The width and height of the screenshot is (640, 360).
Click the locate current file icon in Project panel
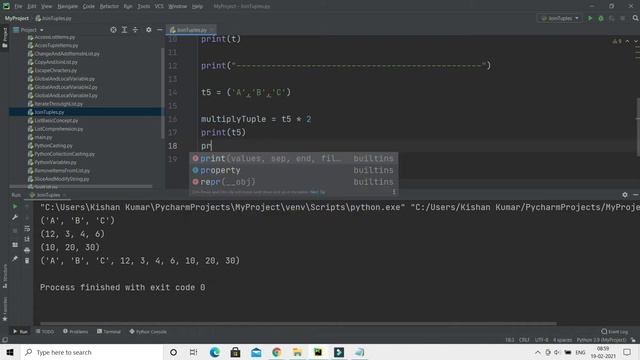(113, 30)
